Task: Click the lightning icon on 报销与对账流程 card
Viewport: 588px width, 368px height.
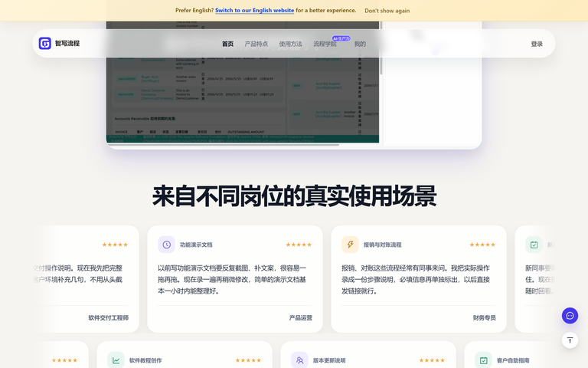Action: pyautogui.click(x=350, y=245)
